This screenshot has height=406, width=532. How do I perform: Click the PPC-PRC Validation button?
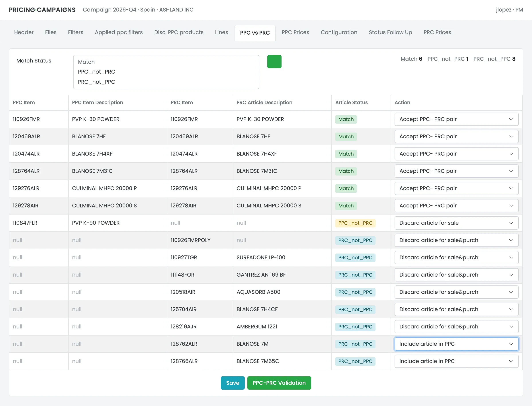[x=279, y=383]
